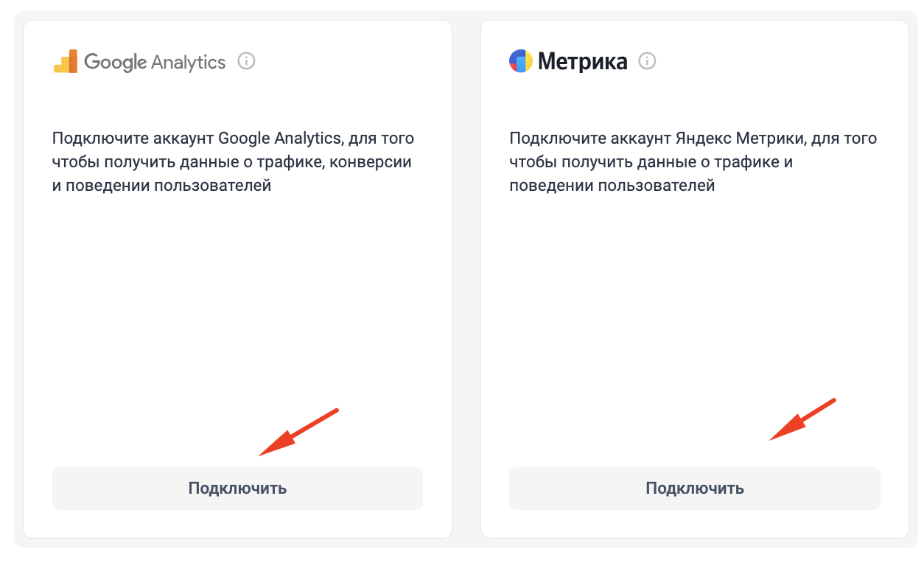Open the info icon beside Метрика
This screenshot has height=566, width=924.
coord(647,61)
